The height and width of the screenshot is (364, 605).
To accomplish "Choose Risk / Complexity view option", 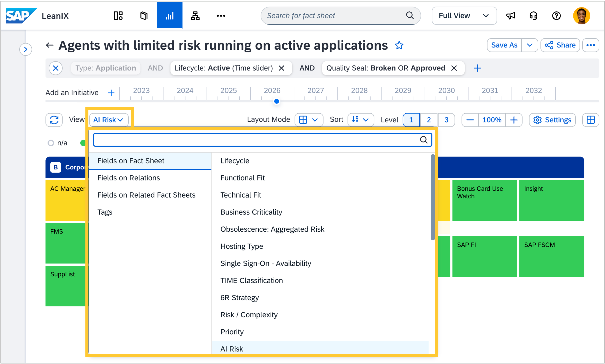I will coord(320,315).
